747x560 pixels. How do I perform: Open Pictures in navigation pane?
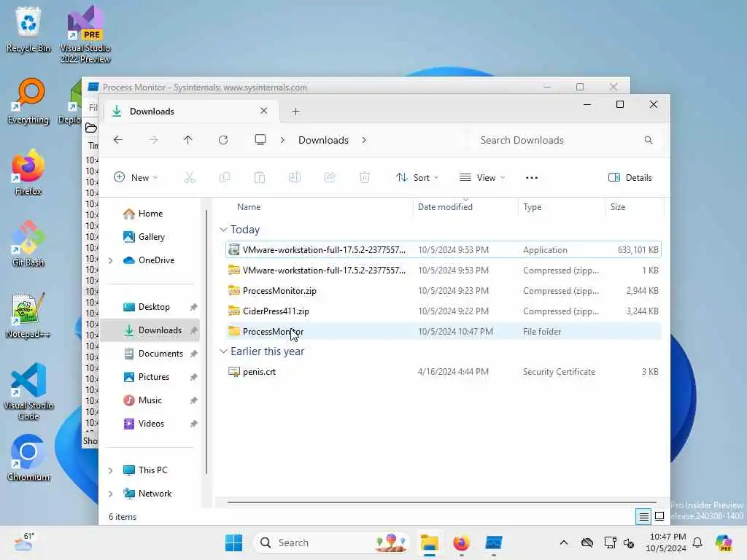click(153, 377)
